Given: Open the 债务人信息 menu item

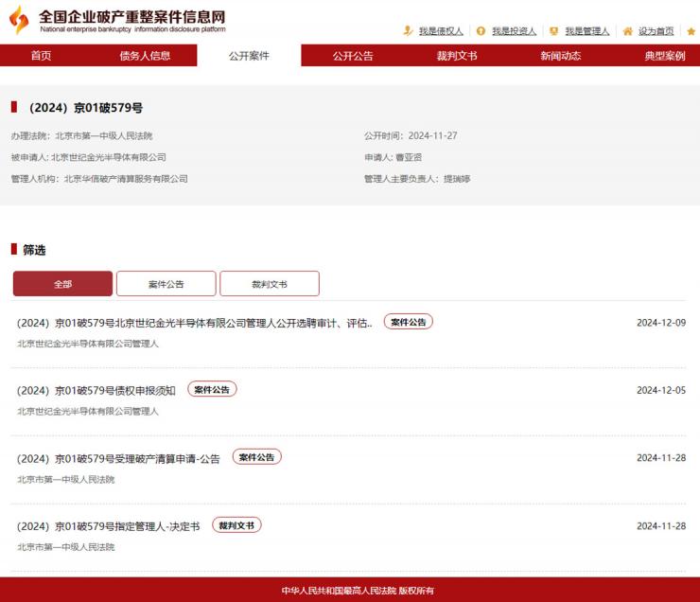Looking at the screenshot, I should click(x=145, y=56).
